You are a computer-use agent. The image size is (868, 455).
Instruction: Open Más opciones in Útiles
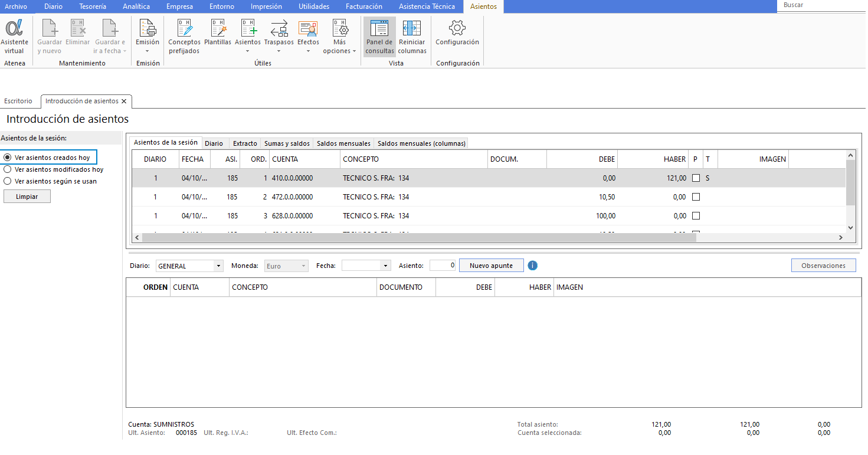pos(339,37)
